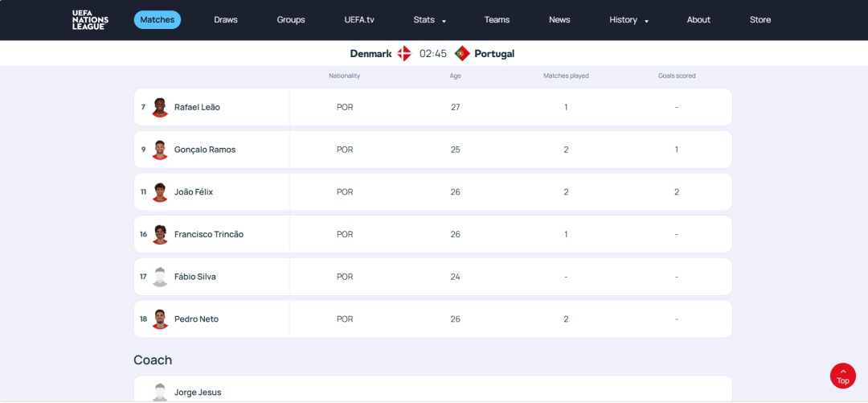The width and height of the screenshot is (868, 403).
Task: Click the Denmark flag icon
Action: [x=404, y=54]
